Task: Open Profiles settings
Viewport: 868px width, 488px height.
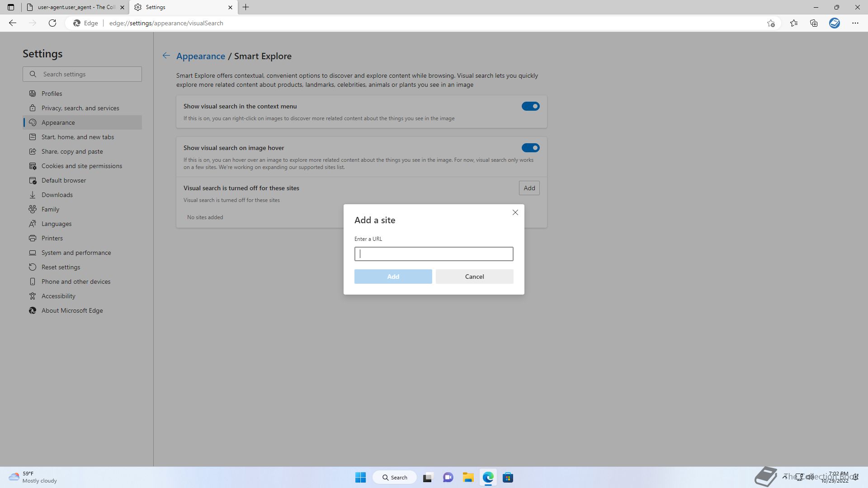Action: 82,94
